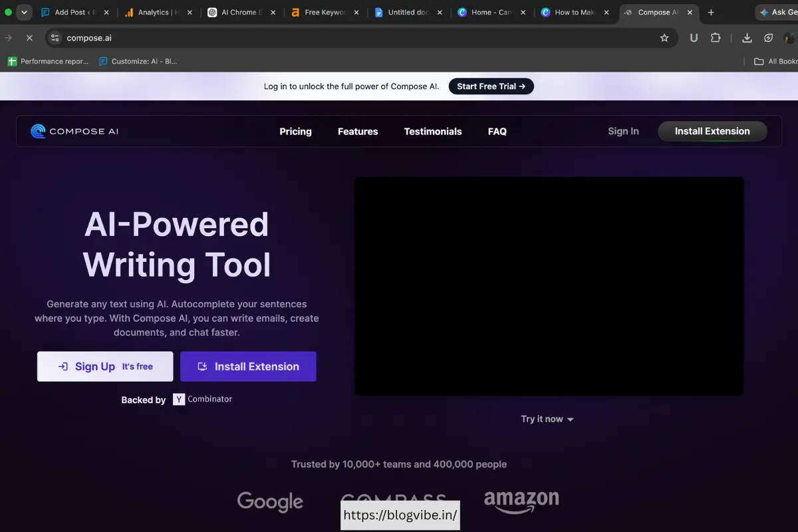The height and width of the screenshot is (532, 798).
Task: Click 'Generate any text using AI' paragraph
Action: [177, 318]
